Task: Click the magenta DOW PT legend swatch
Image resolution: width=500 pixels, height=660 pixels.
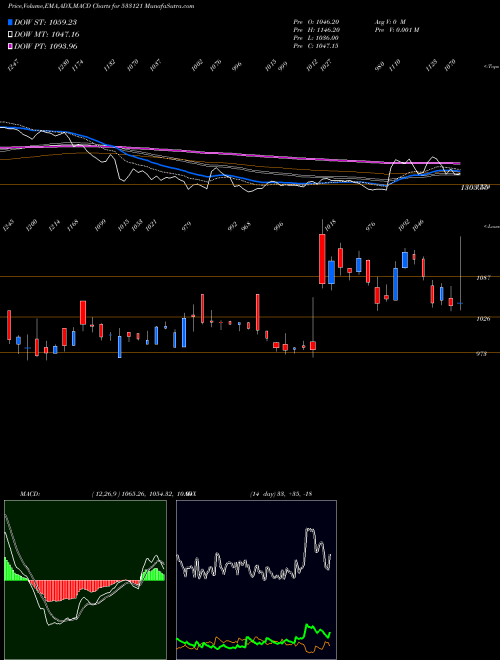Action: [10, 46]
